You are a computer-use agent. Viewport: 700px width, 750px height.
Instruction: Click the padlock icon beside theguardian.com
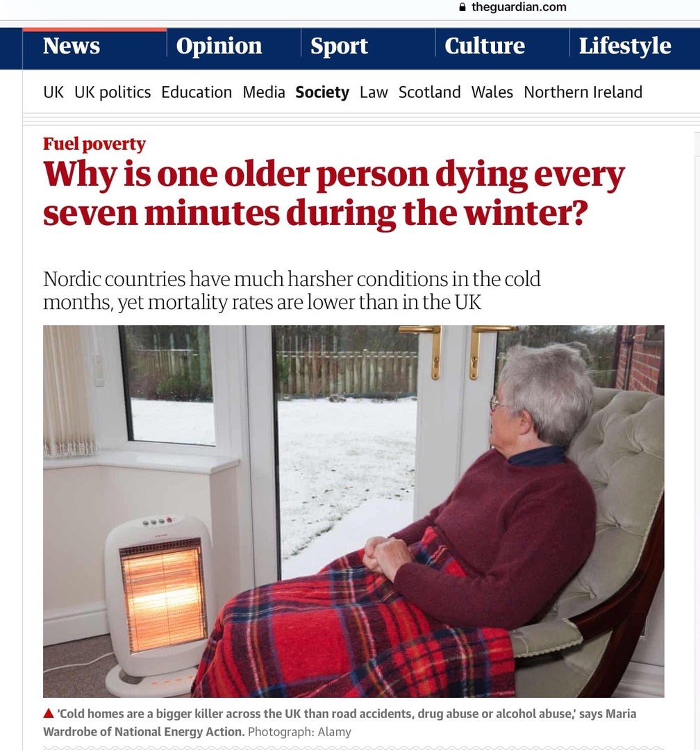(x=462, y=7)
